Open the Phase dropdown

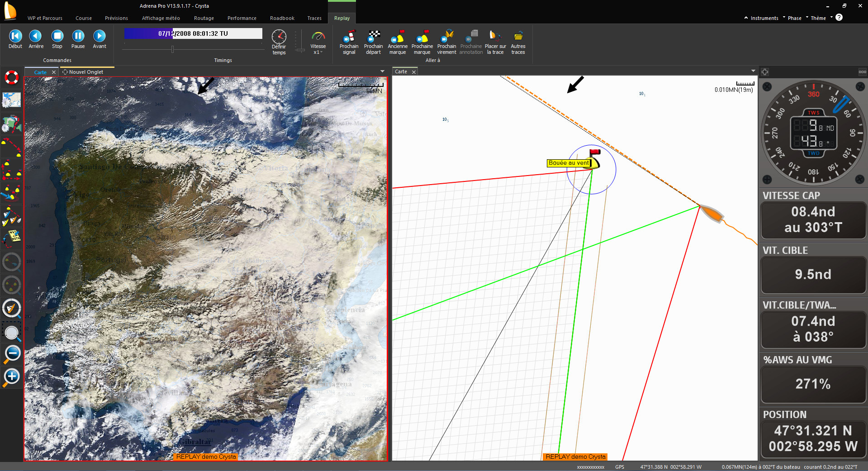point(797,18)
